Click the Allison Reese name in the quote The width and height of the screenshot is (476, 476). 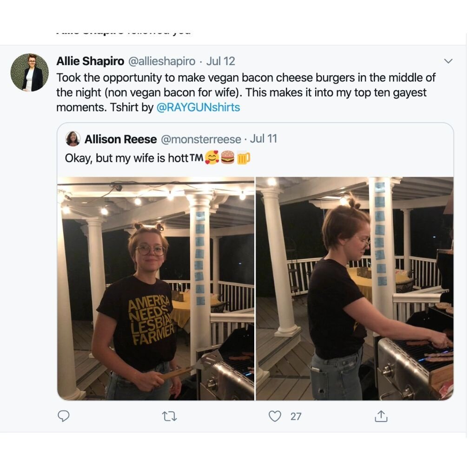tap(120, 139)
